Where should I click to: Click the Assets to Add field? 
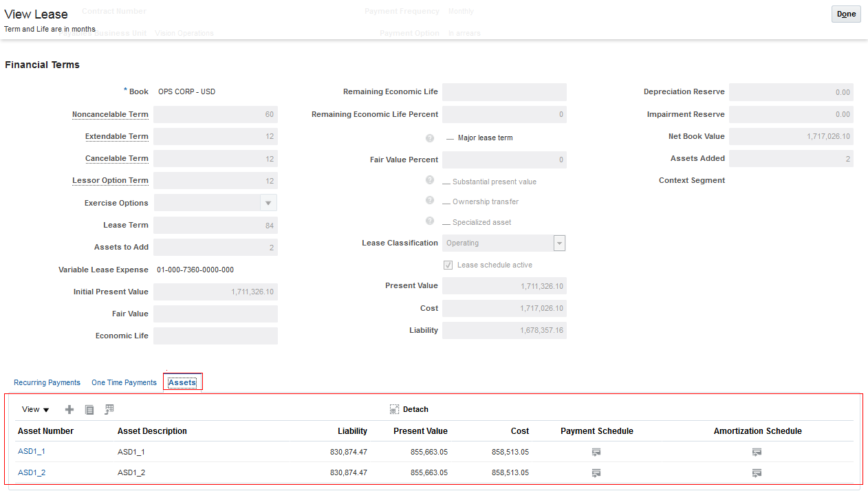coord(215,247)
